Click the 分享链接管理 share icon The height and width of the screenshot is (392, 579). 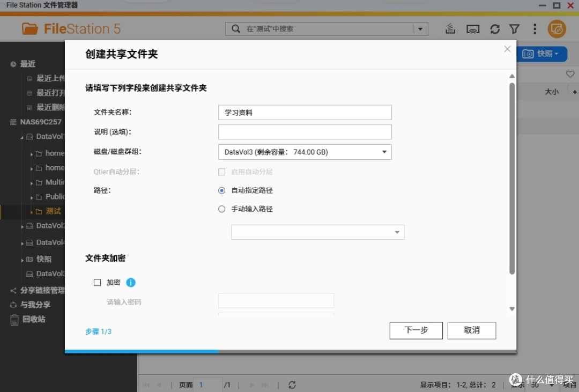(x=13, y=291)
